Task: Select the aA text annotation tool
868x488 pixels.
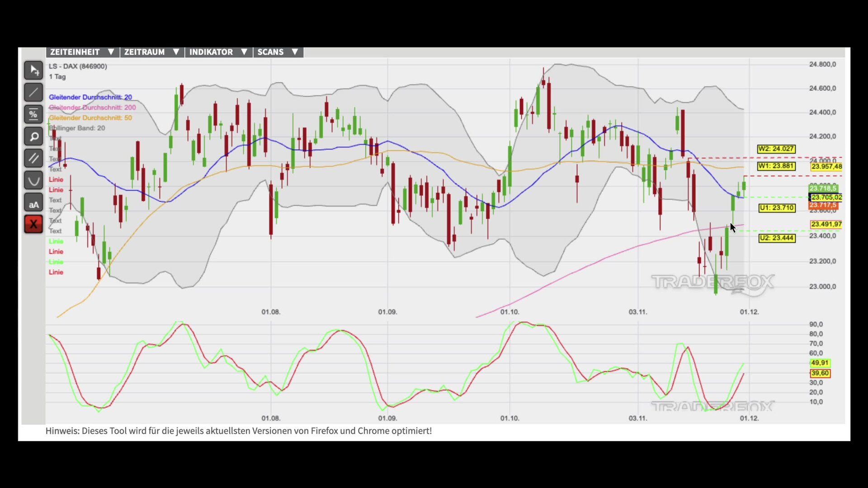Action: (33, 203)
